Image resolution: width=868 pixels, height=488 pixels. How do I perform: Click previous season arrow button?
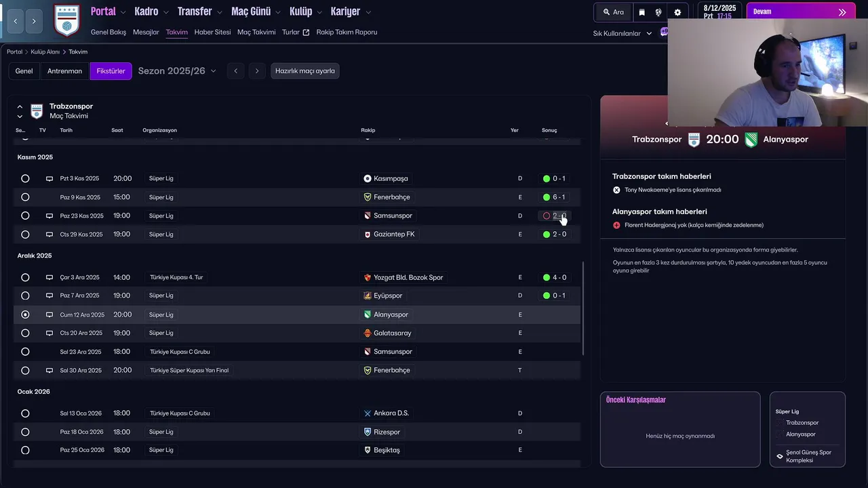click(236, 70)
